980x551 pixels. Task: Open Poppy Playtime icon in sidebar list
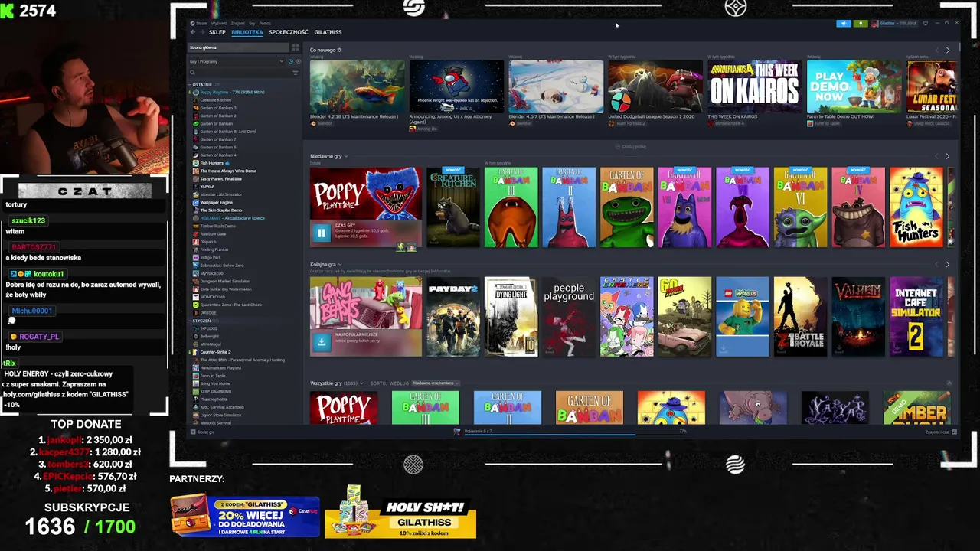point(196,92)
